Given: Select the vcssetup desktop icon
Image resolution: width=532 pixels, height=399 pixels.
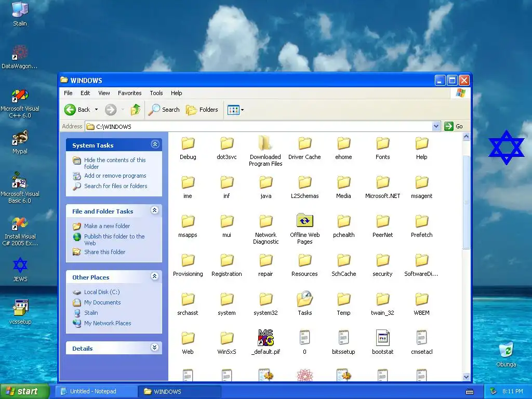Looking at the screenshot, I should tap(20, 312).
